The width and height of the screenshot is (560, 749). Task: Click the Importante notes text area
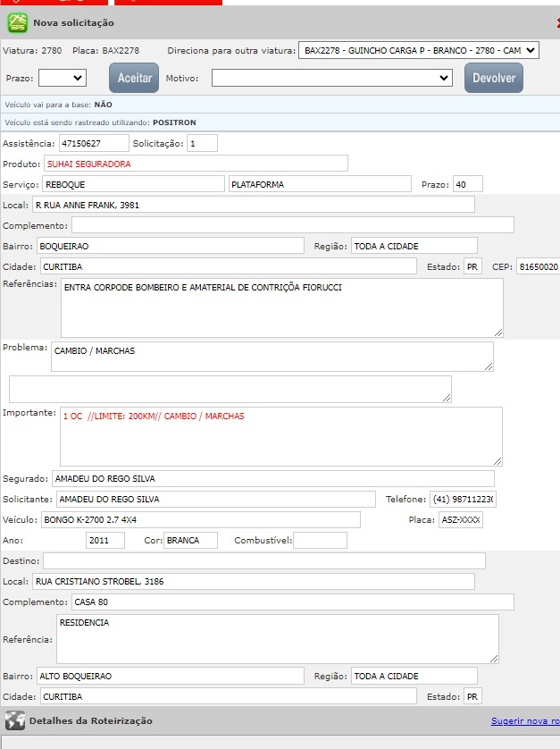(281, 435)
